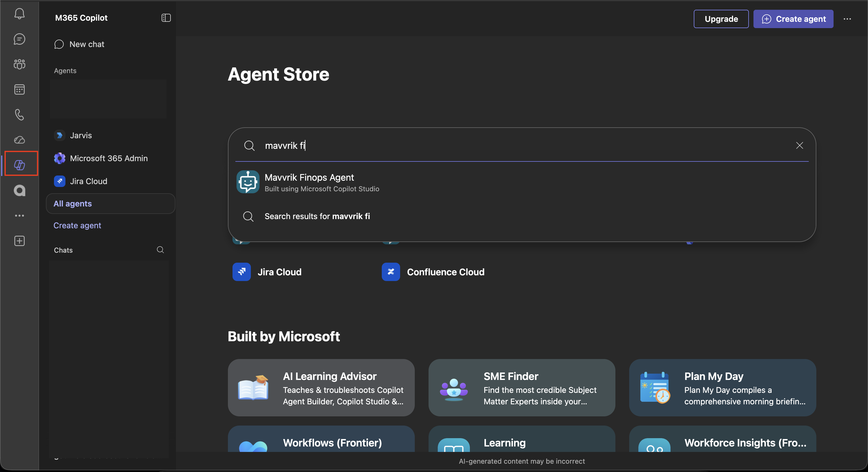The width and height of the screenshot is (868, 472).
Task: Click the Confluence Cloud icon
Action: coord(391,272)
